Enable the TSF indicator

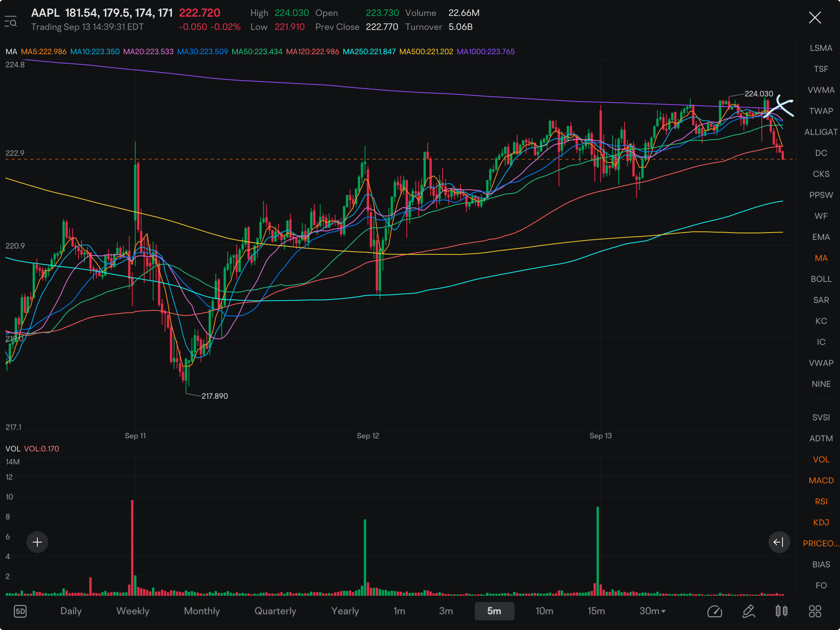[821, 69]
